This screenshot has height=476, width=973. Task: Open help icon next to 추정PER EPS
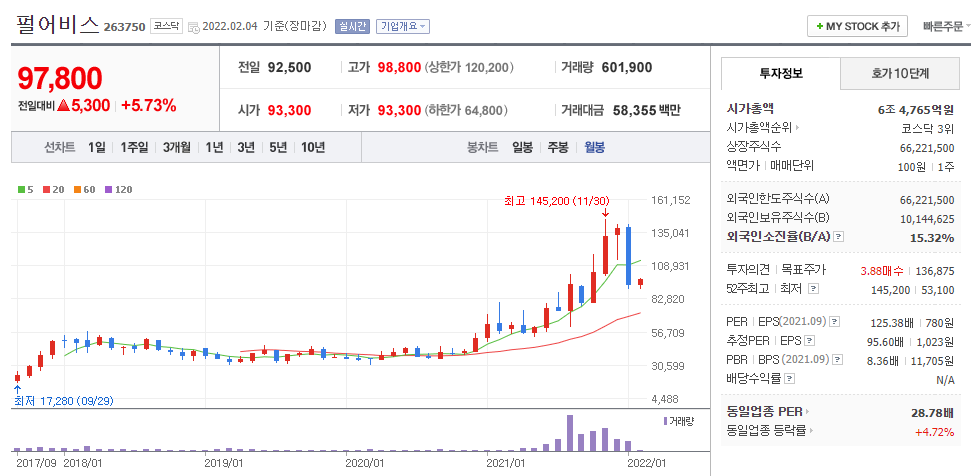(809, 340)
